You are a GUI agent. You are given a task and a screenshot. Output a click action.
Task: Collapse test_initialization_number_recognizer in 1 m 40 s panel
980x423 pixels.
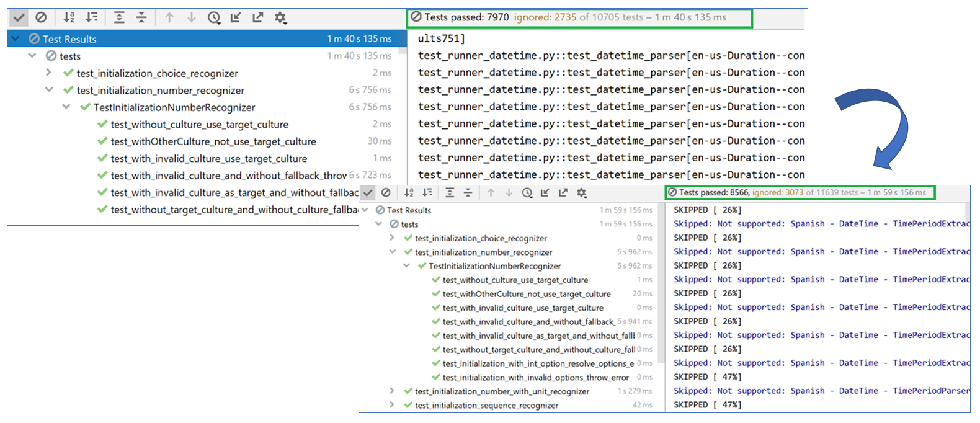[49, 90]
